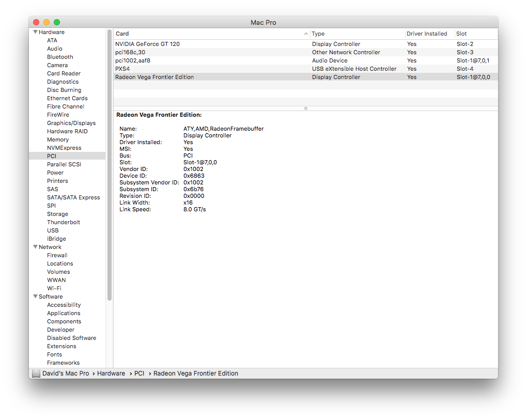Screen dimensions: 527x420
Task: Open Memory in the sidebar
Action: click(58, 139)
